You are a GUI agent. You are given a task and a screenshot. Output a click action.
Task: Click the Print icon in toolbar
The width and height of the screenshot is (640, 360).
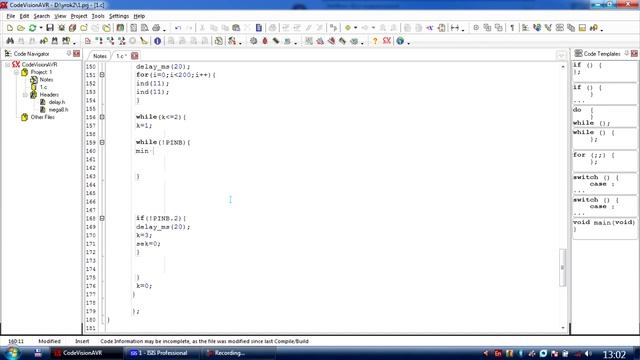pos(156,28)
